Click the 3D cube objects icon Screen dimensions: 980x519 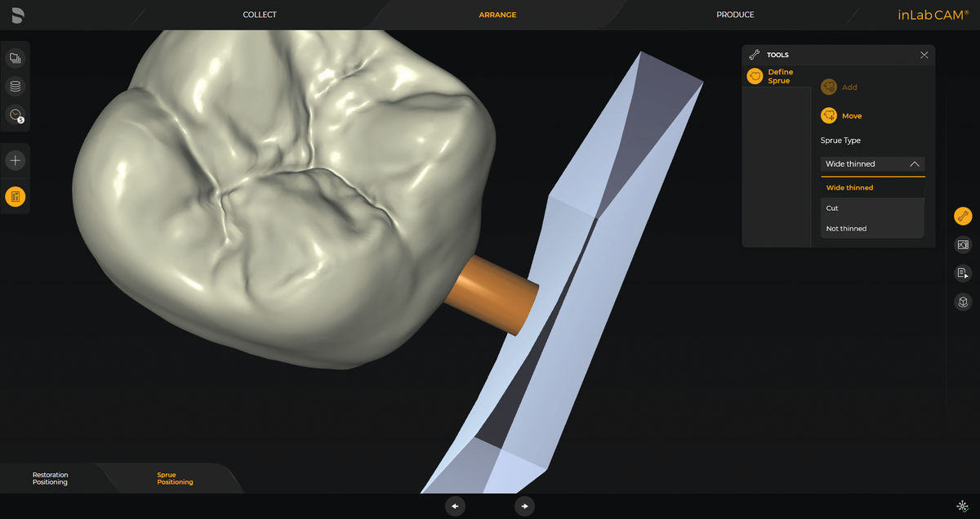[x=963, y=302]
